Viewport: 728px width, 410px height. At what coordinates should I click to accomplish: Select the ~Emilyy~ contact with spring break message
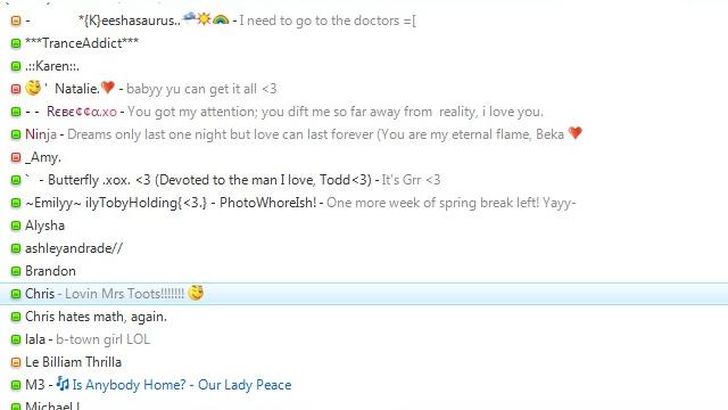[x=364, y=203]
